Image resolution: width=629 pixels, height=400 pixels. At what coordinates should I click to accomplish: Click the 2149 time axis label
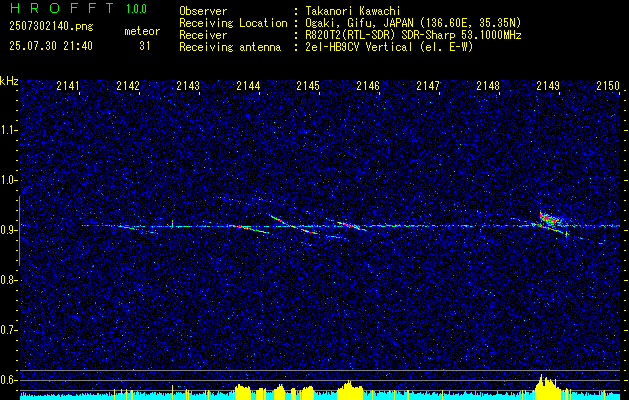(548, 85)
